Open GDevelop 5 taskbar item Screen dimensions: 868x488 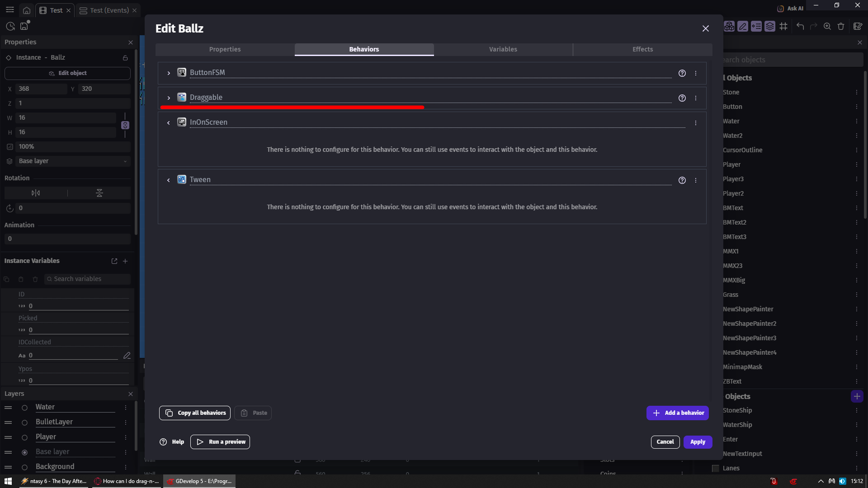199,481
